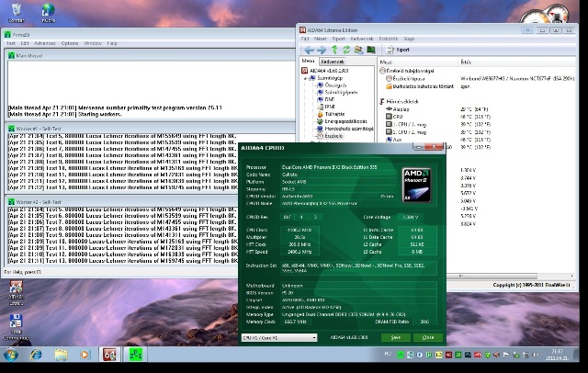Click the Close button in AIDA64 CPUID
This screenshot has width=588, height=373.
[428, 338]
